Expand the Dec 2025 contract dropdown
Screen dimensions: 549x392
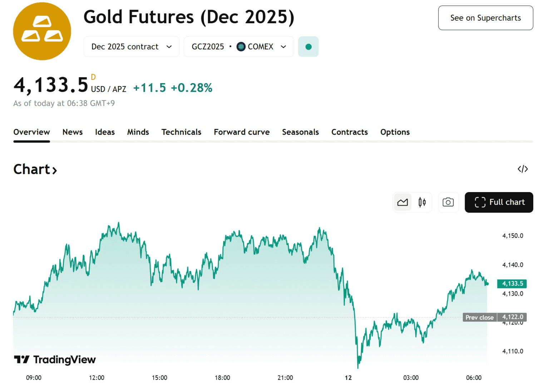coord(131,47)
